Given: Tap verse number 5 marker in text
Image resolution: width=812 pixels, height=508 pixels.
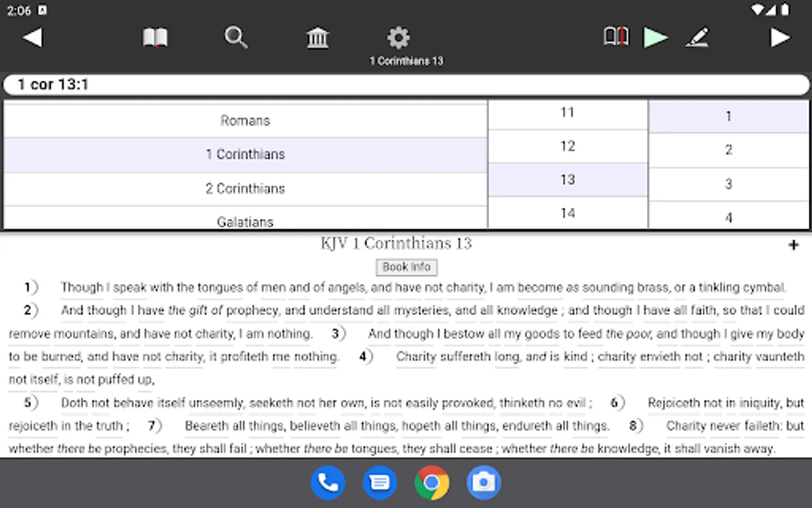Looking at the screenshot, I should (x=29, y=402).
